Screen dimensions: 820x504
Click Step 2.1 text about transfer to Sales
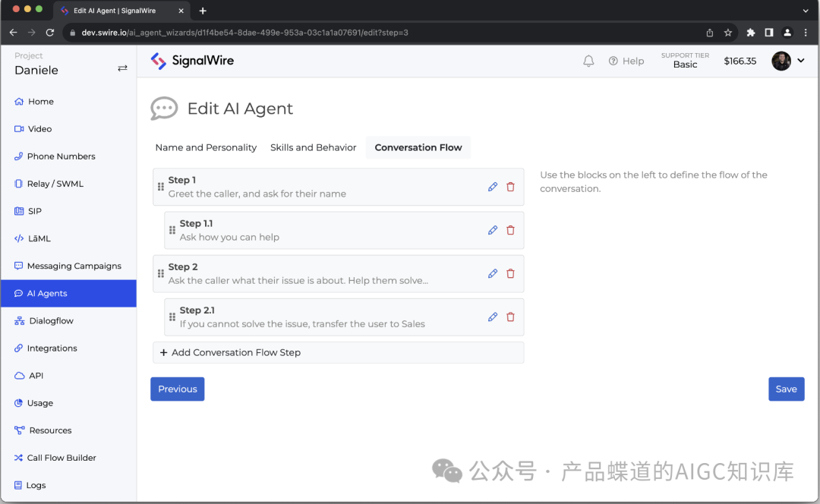(302, 324)
